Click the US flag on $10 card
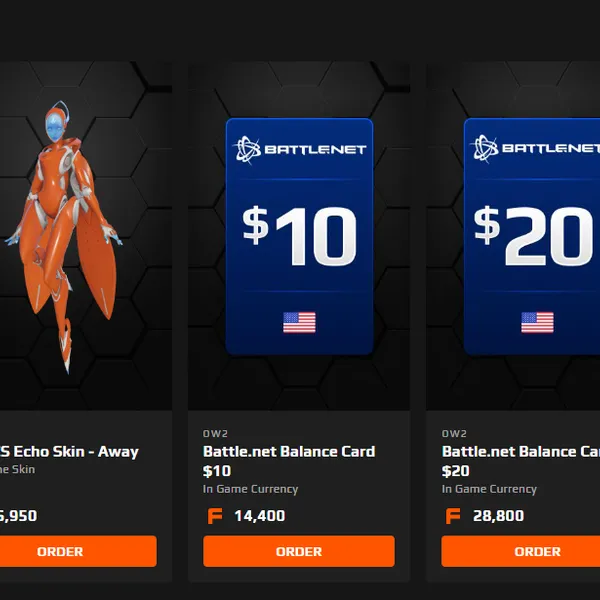 [x=299, y=323]
